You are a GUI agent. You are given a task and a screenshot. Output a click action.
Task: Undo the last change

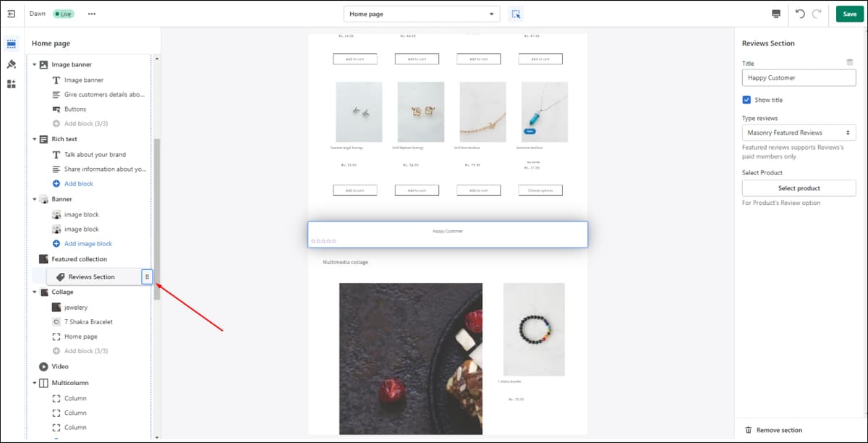tap(800, 14)
